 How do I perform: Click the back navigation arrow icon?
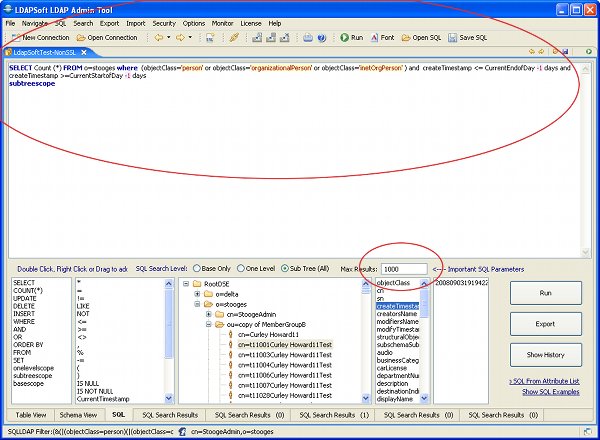click(x=158, y=37)
